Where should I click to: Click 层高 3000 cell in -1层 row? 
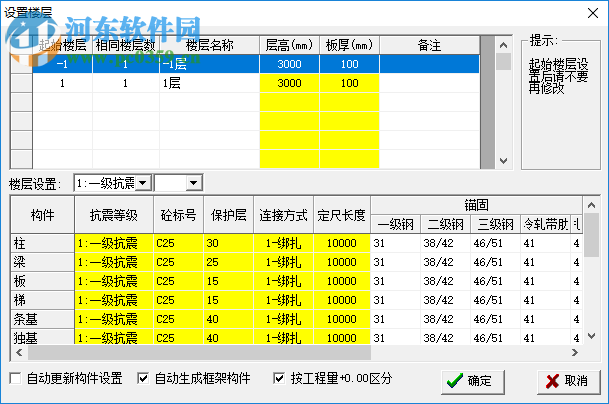coord(289,64)
